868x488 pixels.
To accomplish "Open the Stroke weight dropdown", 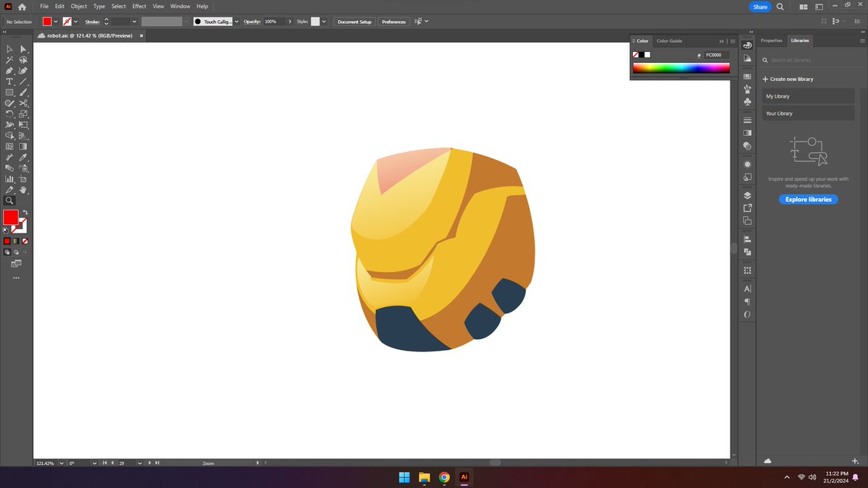I will coord(134,22).
